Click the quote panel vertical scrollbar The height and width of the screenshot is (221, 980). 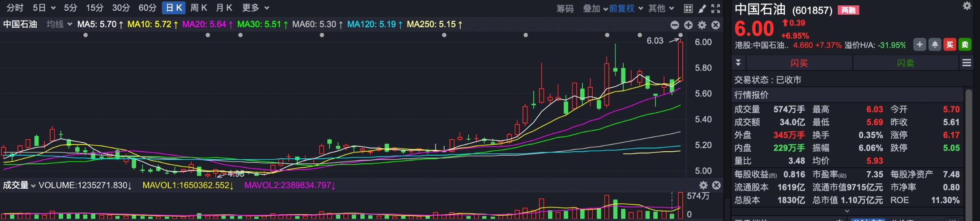(x=968, y=134)
